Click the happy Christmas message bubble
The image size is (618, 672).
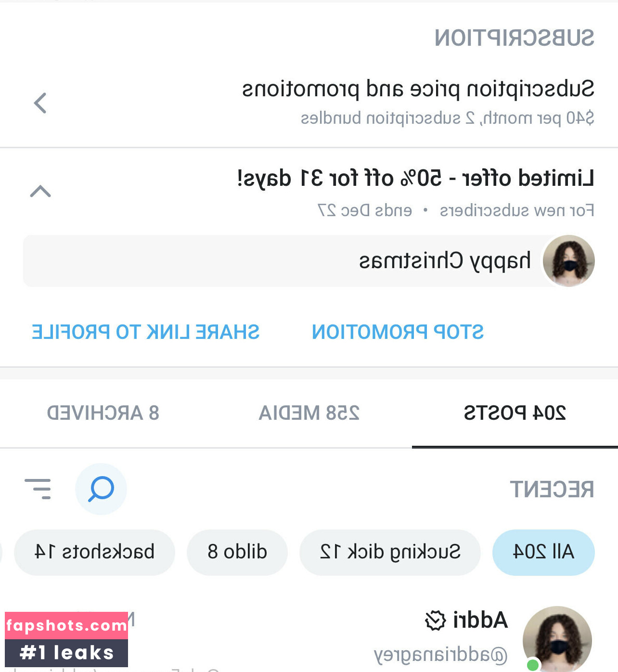point(289,261)
